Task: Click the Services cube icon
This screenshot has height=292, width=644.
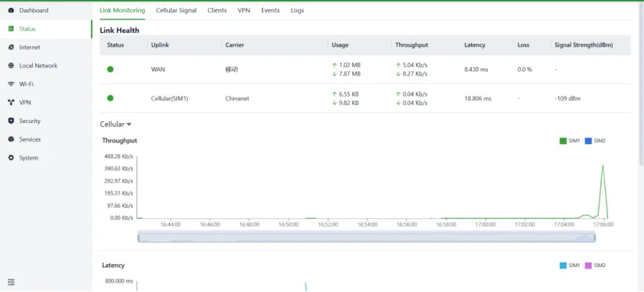Action: 11,139
